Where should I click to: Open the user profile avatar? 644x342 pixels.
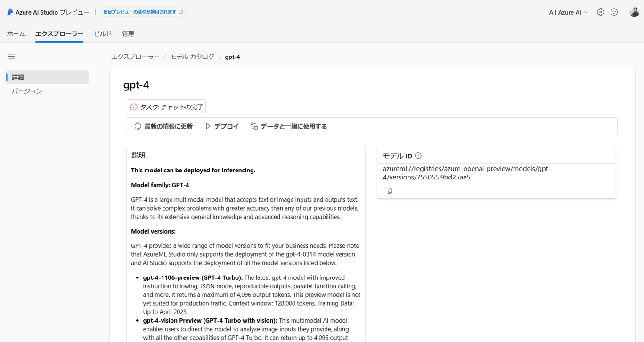634,12
